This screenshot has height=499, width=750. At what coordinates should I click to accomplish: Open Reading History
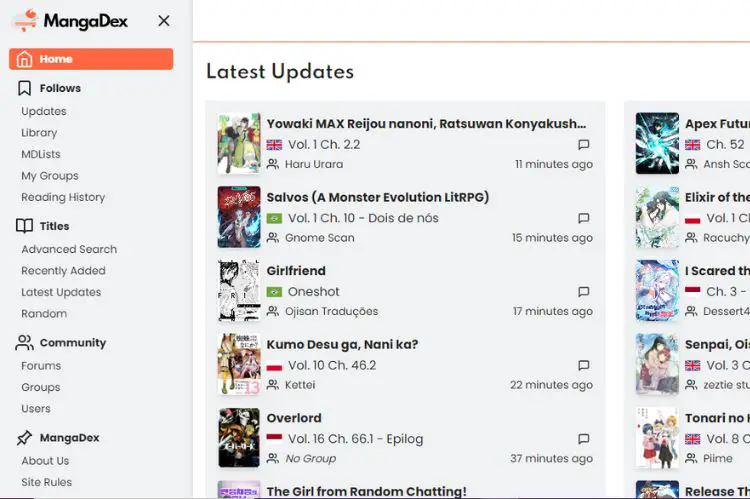63,197
